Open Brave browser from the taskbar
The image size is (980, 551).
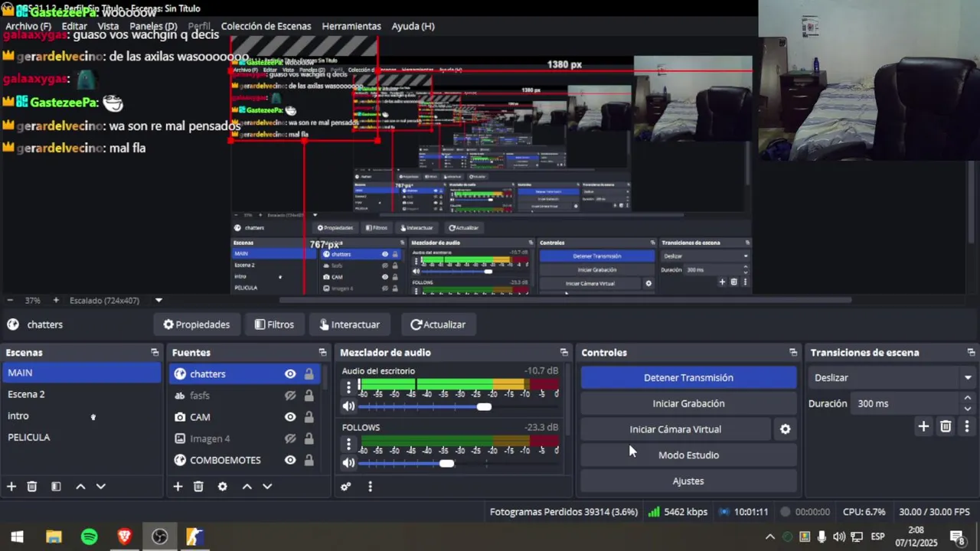[124, 536]
